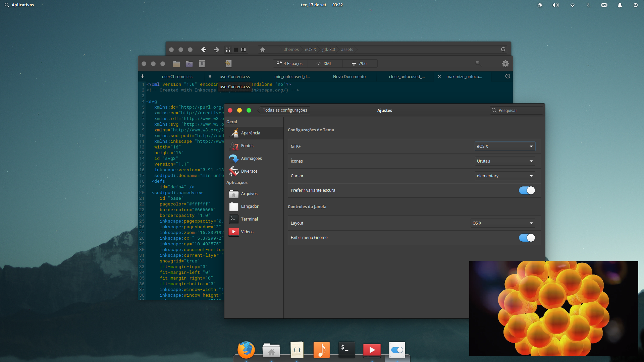The image size is (644, 362).
Task: Open the GTK+ theme dropdown
Action: pyautogui.click(x=505, y=146)
